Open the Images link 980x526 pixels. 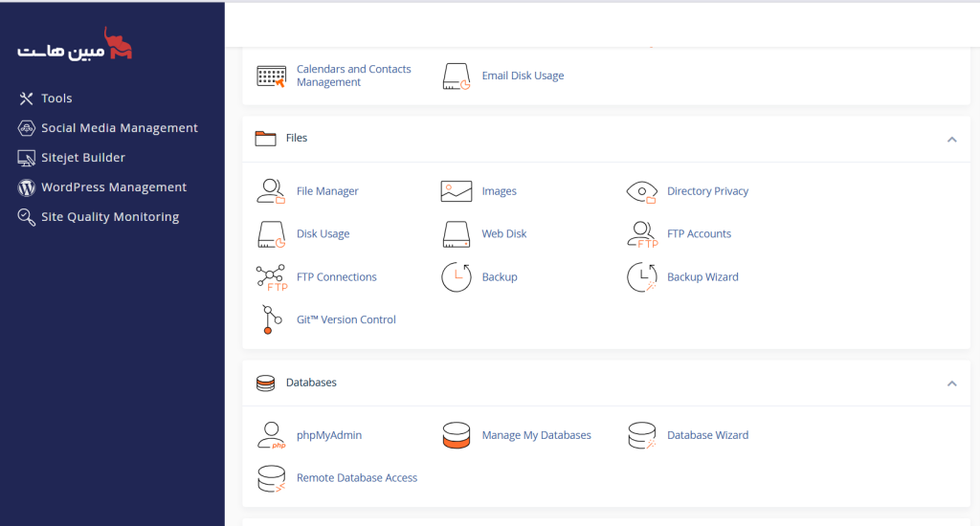tap(499, 191)
